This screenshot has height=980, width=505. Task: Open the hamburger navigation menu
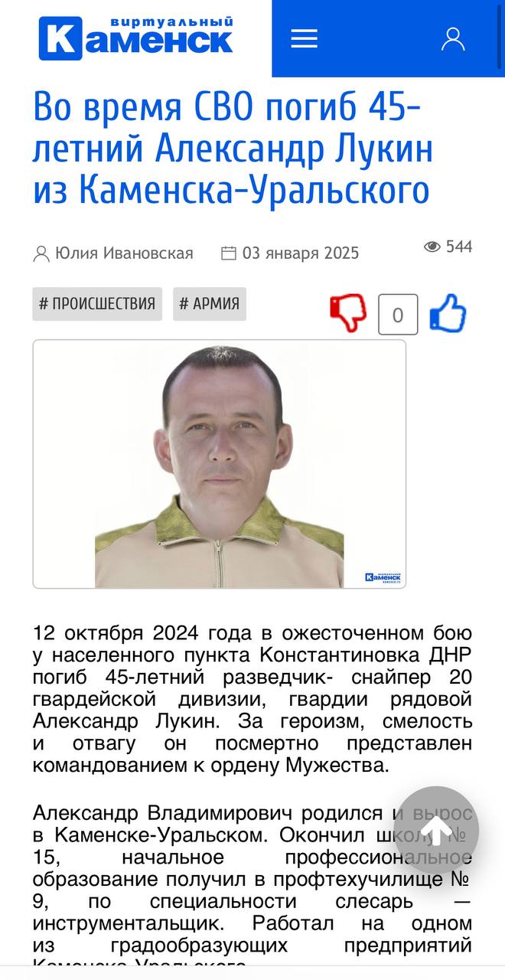[304, 39]
